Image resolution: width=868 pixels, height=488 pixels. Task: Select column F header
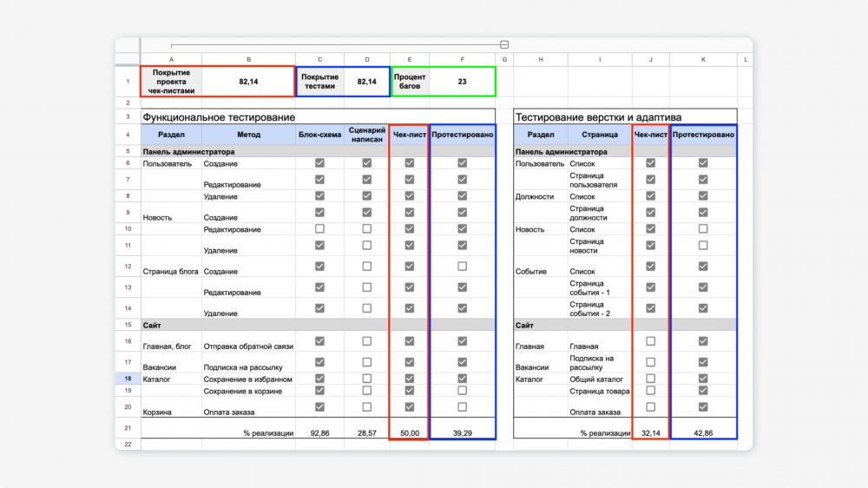click(x=463, y=59)
